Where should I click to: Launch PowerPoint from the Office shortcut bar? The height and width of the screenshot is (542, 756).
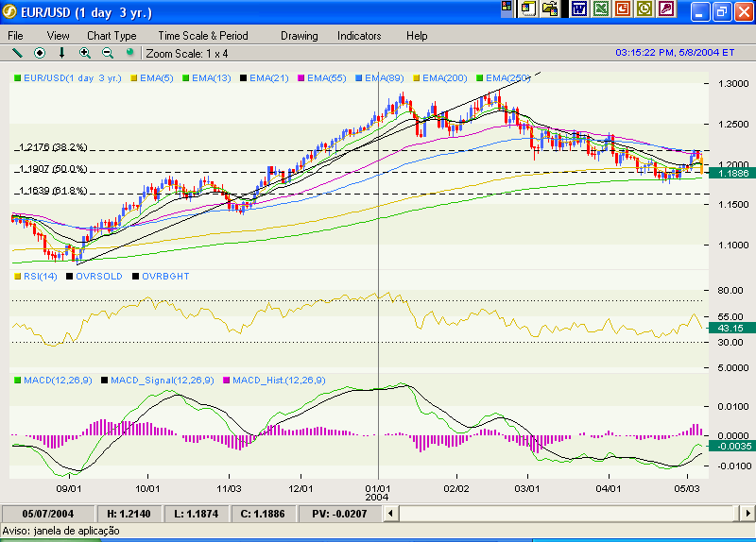click(x=623, y=8)
